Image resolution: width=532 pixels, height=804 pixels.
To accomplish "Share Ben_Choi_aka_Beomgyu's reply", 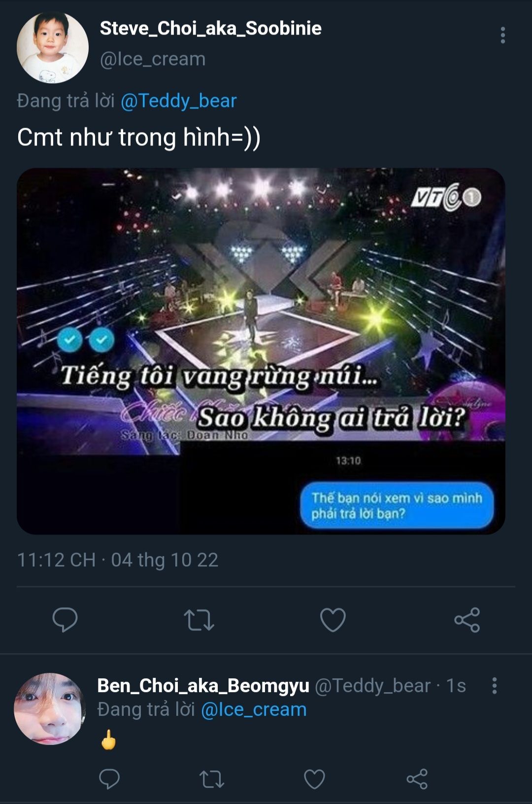I will point(417,779).
